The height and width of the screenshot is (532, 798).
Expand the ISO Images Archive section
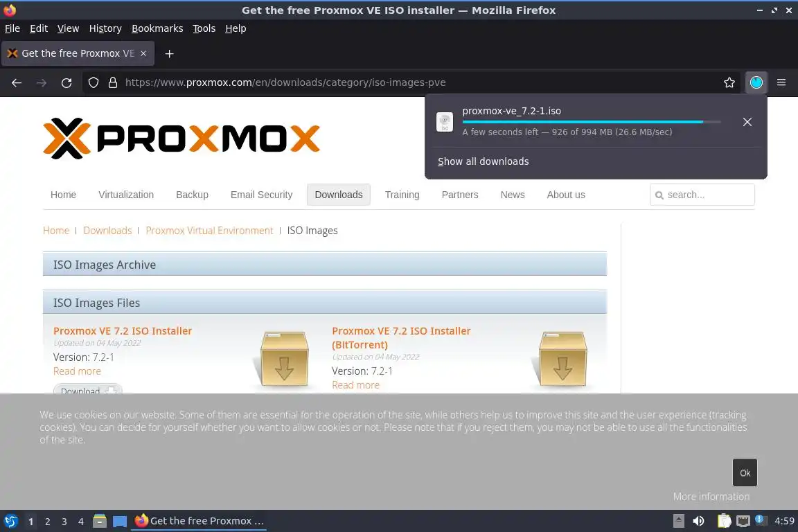click(x=325, y=264)
